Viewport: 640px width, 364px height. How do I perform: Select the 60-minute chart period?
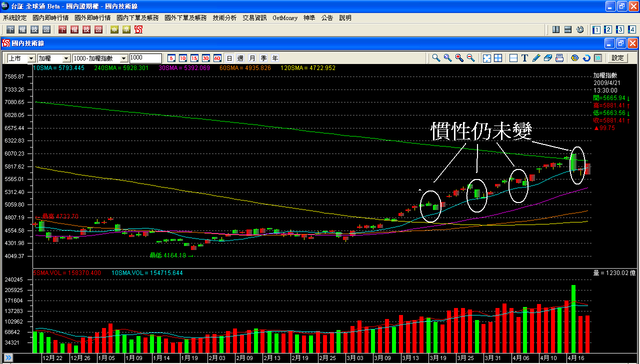217,58
